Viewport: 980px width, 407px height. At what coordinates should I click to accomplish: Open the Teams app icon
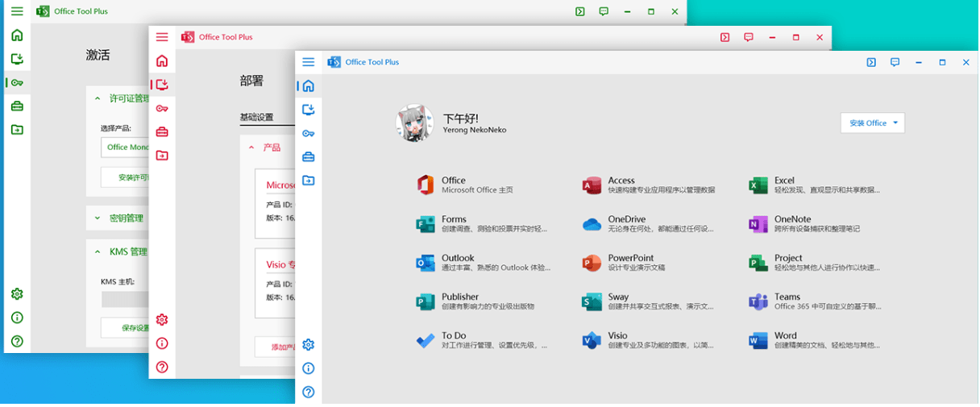pos(758,301)
